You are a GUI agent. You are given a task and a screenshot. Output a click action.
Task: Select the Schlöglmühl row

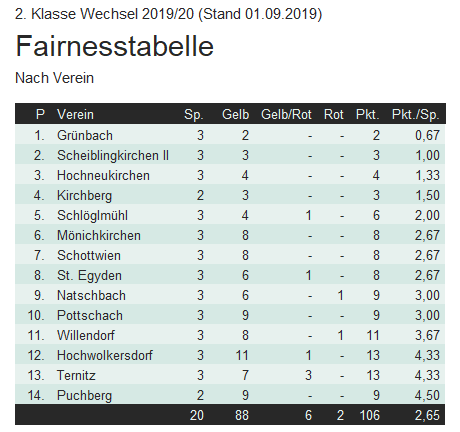click(230, 215)
